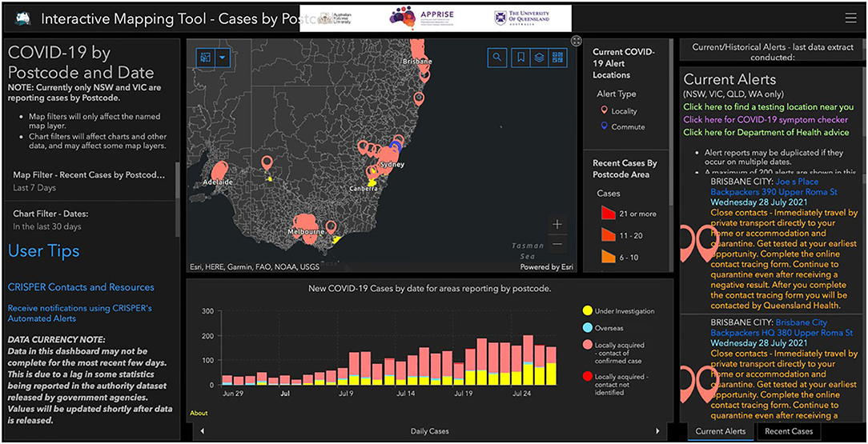Click the Powered by Esri attribution
868x444 pixels.
(x=545, y=267)
